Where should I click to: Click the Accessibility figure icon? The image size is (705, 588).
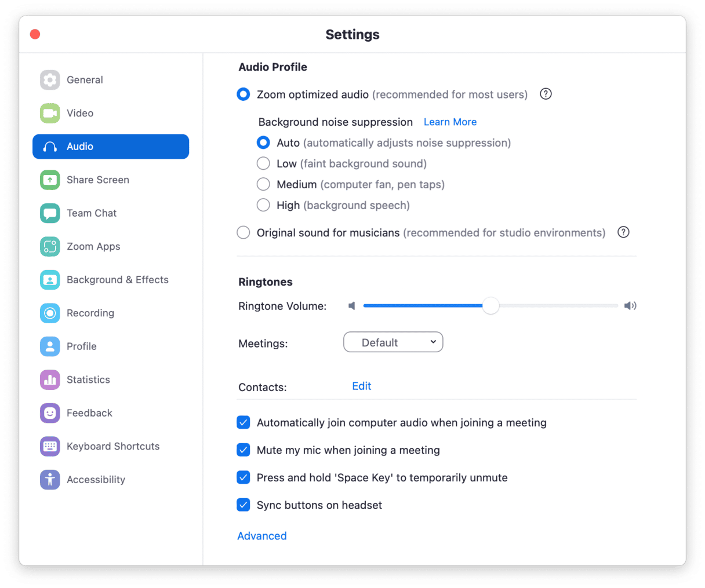(50, 480)
